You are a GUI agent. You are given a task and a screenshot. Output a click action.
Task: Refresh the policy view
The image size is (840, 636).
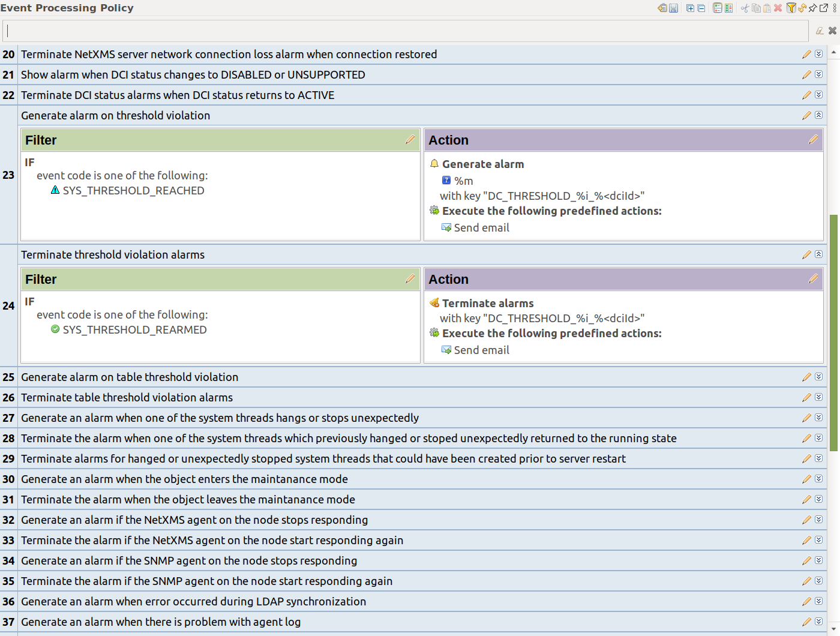802,8
